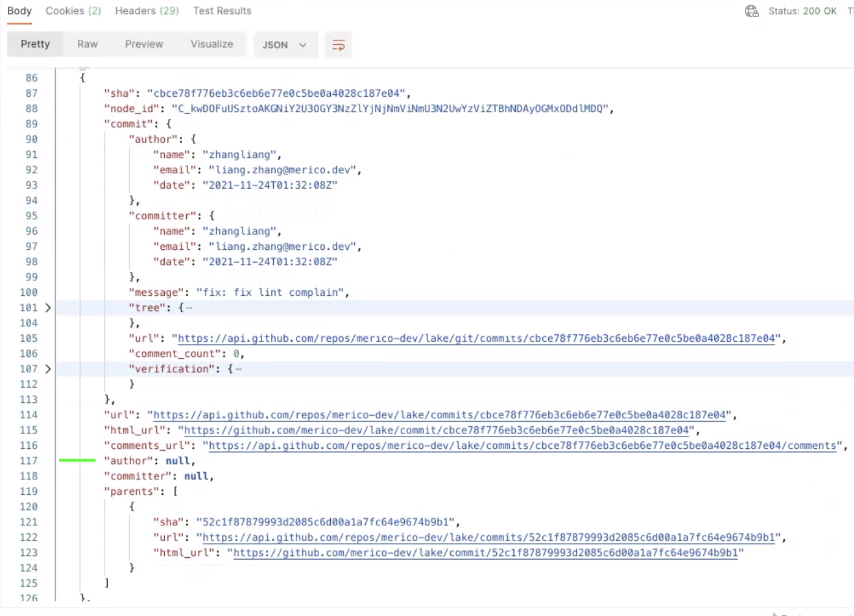Open the Headers (29) tab

[x=147, y=11]
